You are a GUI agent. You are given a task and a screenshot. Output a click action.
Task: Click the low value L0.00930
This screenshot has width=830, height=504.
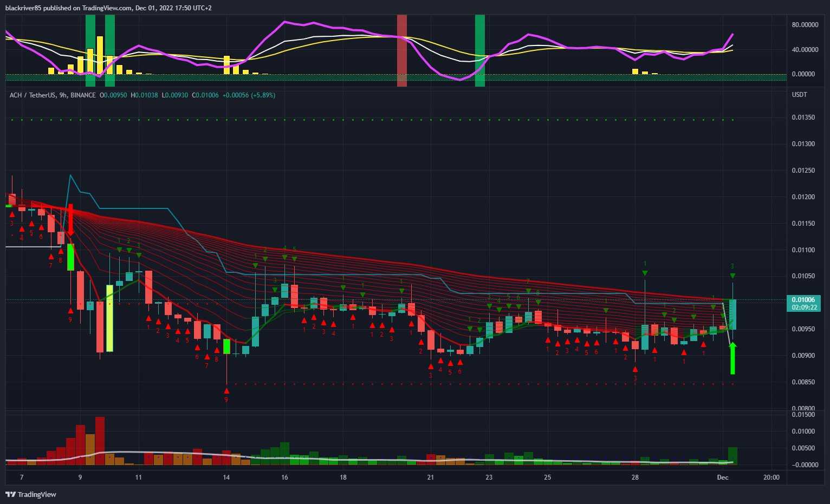(x=174, y=95)
